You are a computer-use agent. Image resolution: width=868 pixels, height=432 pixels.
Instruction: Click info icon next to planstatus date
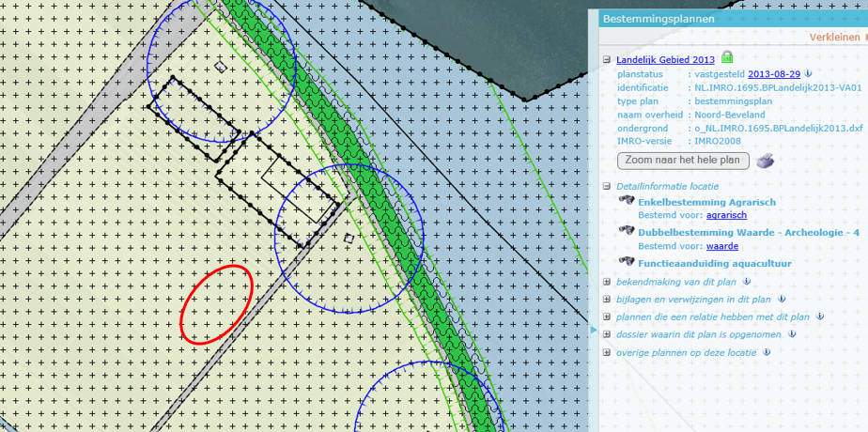808,73
